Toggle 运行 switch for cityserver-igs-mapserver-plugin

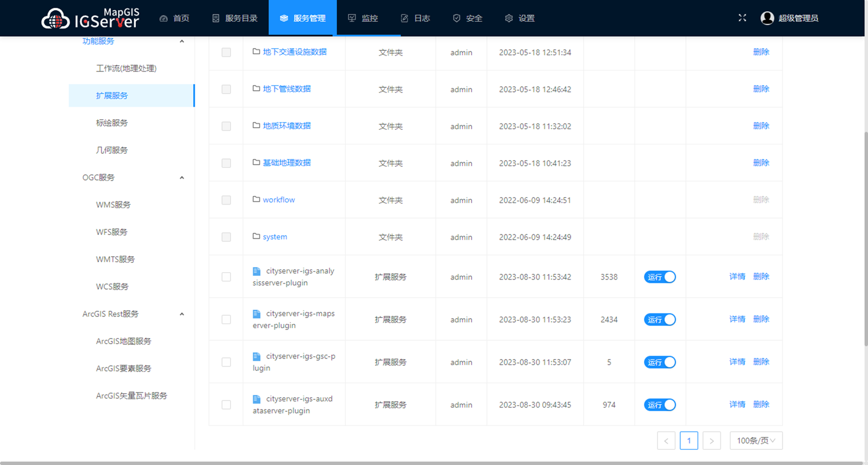(660, 320)
